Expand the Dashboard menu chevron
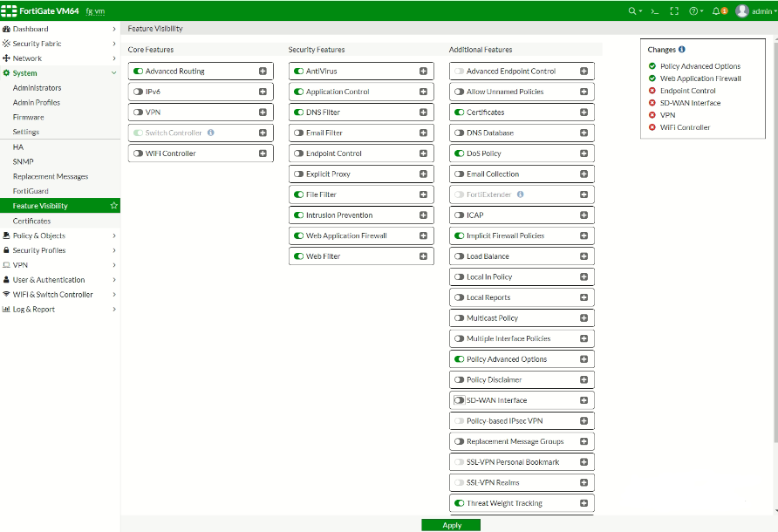 coord(114,29)
